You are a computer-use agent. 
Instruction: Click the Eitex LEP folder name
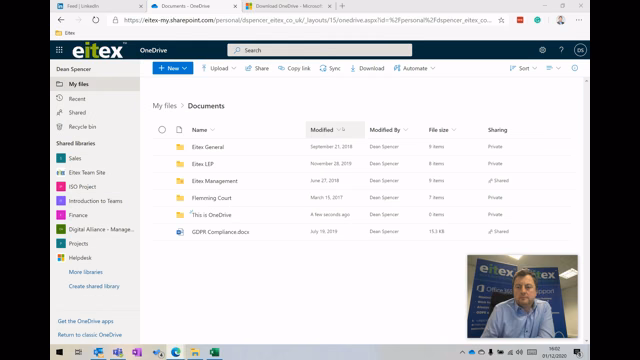click(203, 164)
